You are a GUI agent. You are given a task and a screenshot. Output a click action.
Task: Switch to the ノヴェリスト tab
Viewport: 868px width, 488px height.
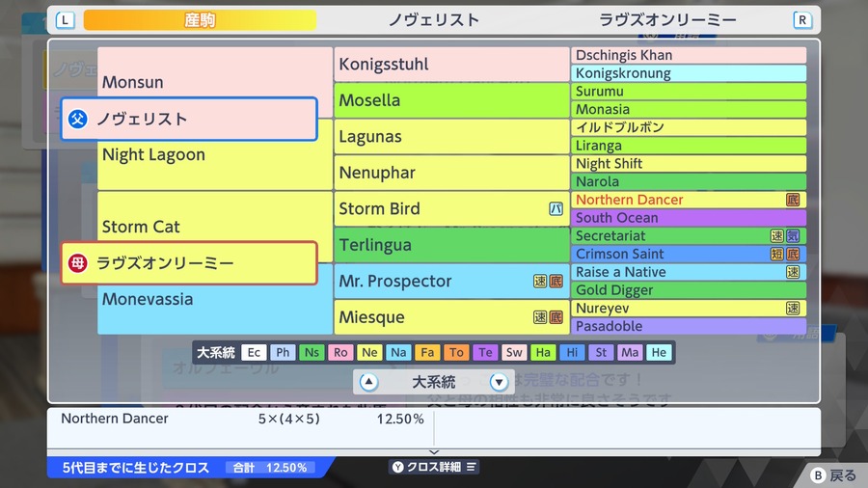[x=433, y=20]
